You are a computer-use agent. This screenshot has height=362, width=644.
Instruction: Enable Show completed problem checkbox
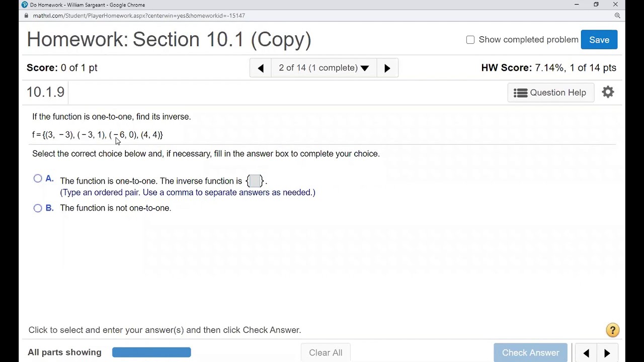(x=470, y=40)
